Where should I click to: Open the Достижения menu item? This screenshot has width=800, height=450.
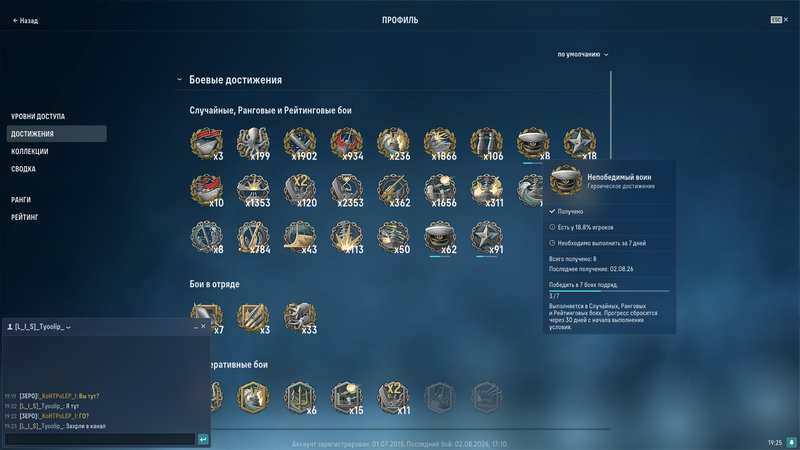click(57, 134)
